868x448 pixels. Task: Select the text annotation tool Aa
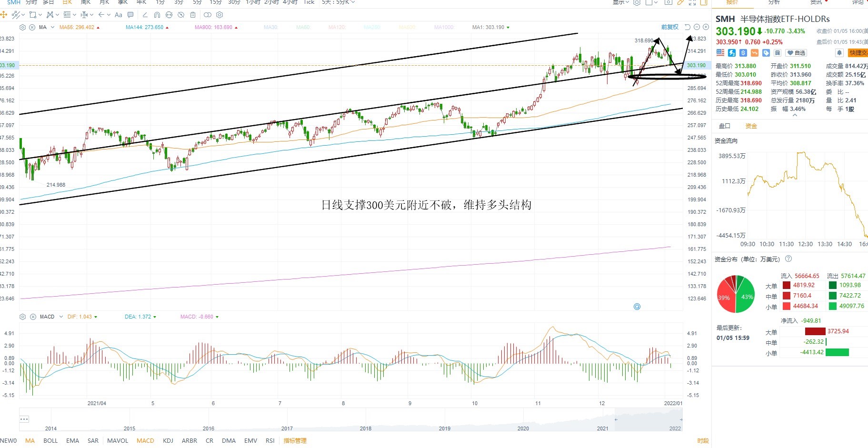119,15
